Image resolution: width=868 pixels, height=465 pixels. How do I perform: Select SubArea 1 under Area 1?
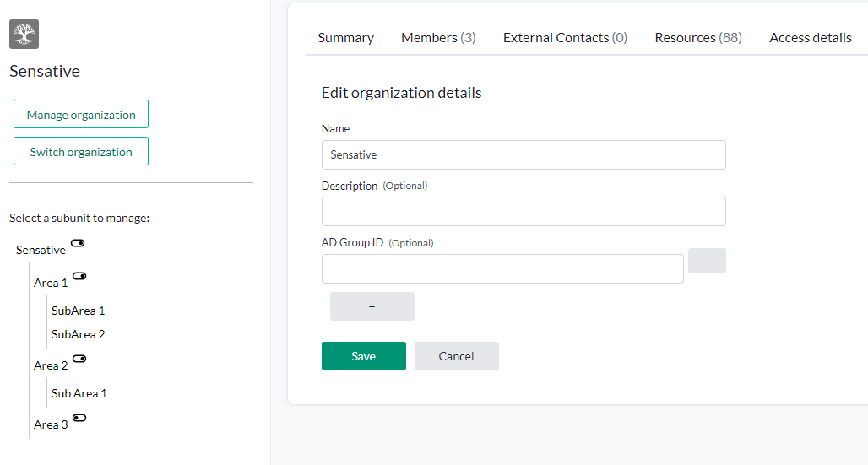78,311
